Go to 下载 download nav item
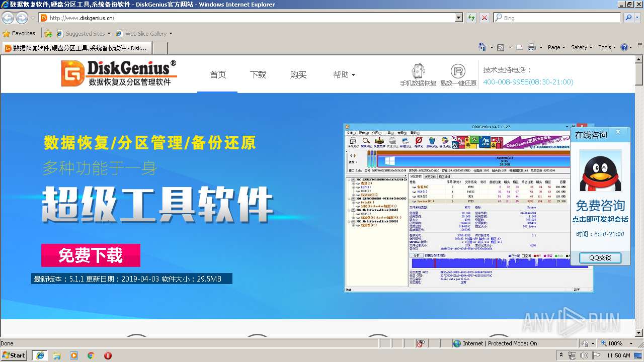 click(258, 74)
